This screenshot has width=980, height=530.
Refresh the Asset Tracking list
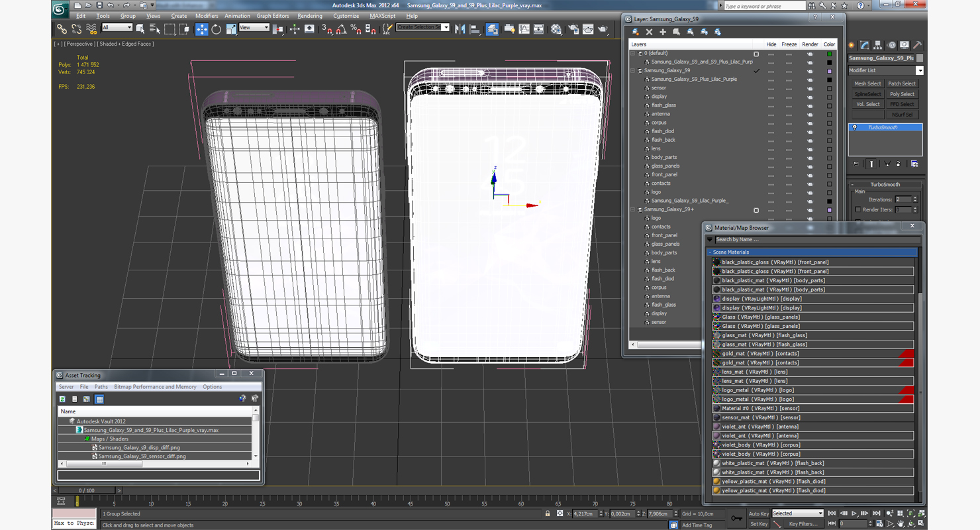62,399
